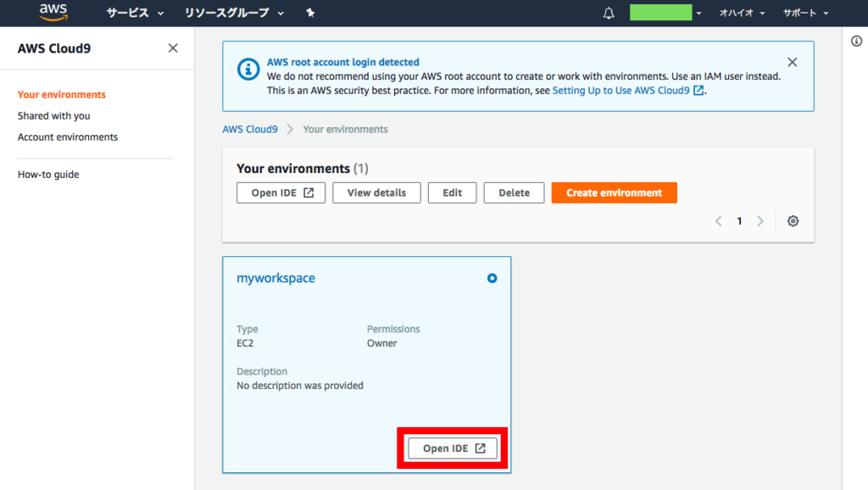Screen dimensions: 868x490
Task: Click the pin shortcut icon in top bar
Action: [310, 13]
